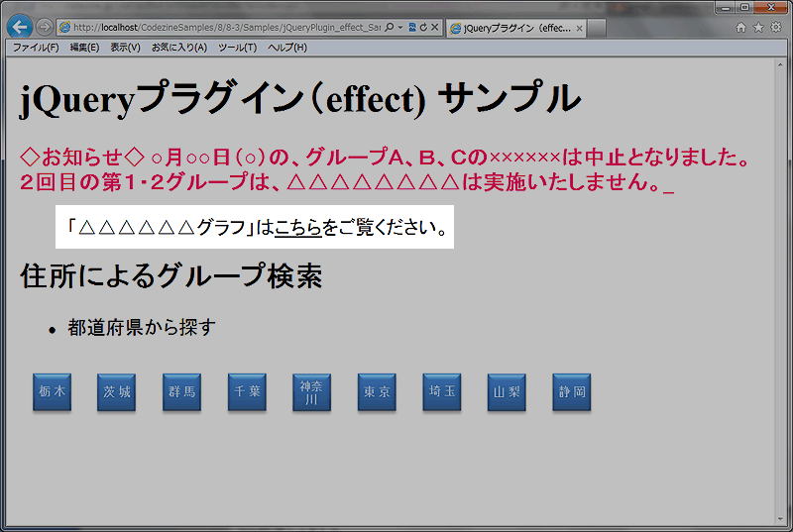
Task: Open a new blank tab
Action: pos(597,29)
